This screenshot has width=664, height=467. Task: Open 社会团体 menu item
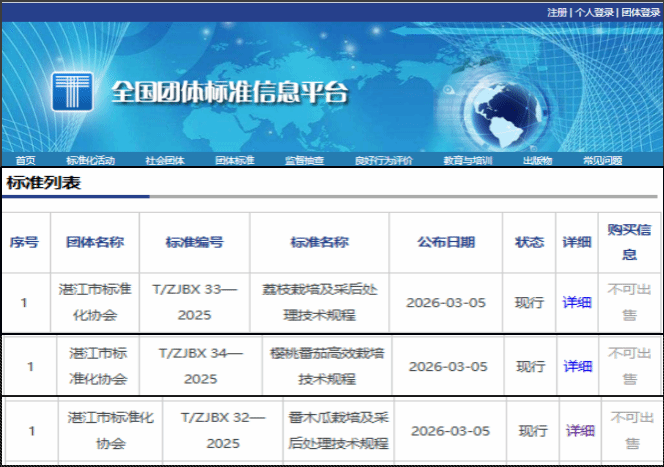pyautogui.click(x=164, y=160)
